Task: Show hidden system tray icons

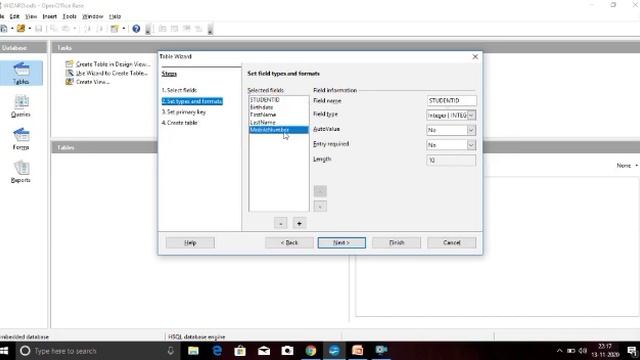Action: (x=560, y=351)
